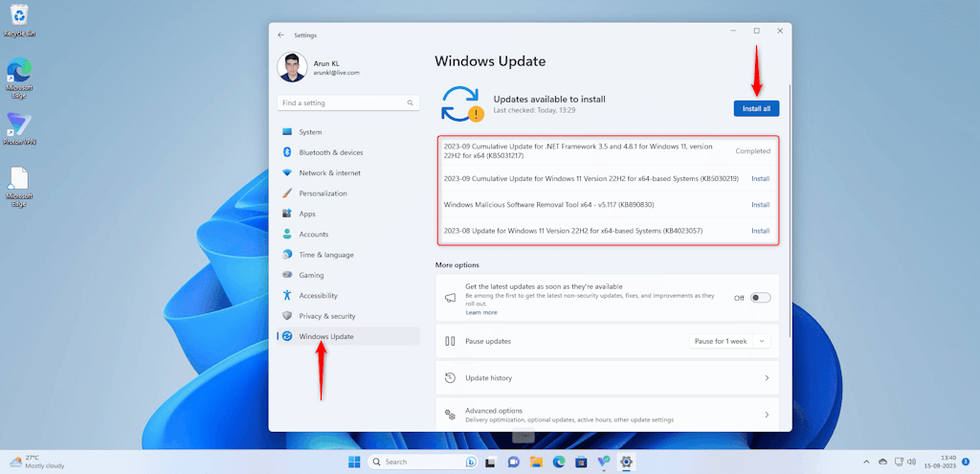Click the Pause for 1 week button
980x474 pixels.
click(721, 342)
